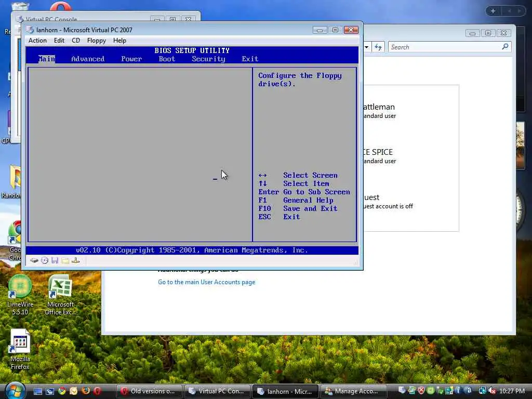Open the LimeWire 5.5.10 desktop icon
532x399 pixels.
coord(20,295)
